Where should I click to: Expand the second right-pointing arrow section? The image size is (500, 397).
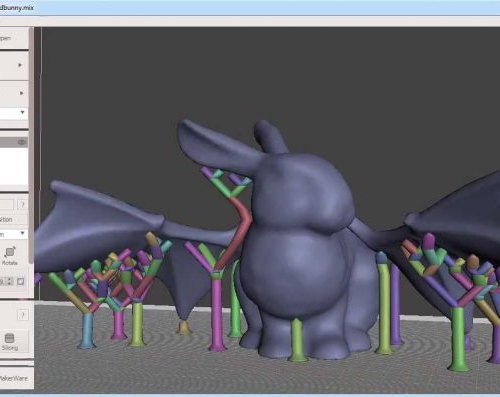click(21, 93)
